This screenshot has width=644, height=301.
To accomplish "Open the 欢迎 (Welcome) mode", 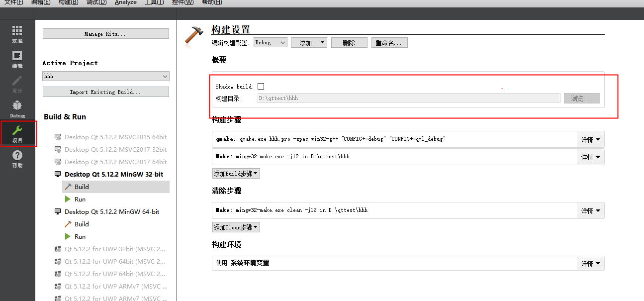I will pos(17,34).
